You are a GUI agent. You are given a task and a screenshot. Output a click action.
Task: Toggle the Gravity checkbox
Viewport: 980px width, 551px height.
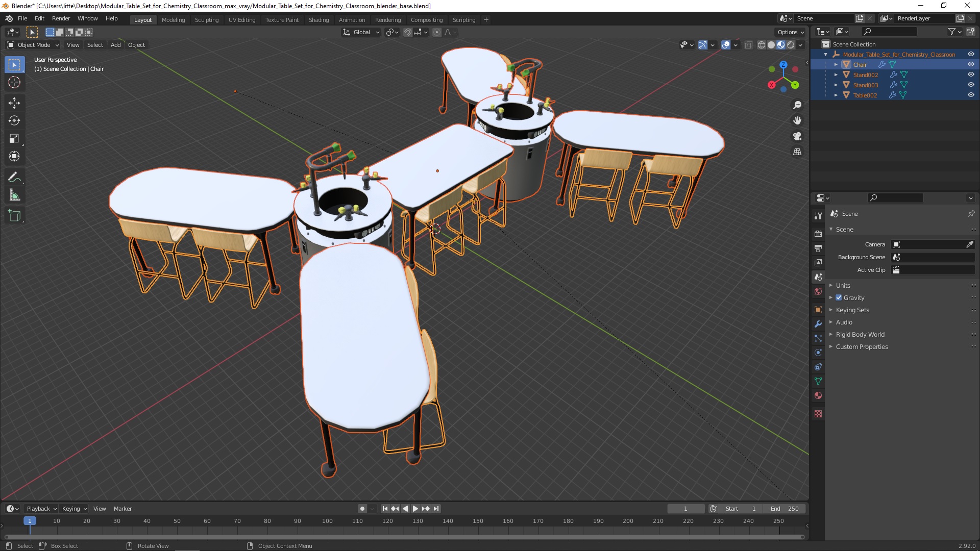839,297
